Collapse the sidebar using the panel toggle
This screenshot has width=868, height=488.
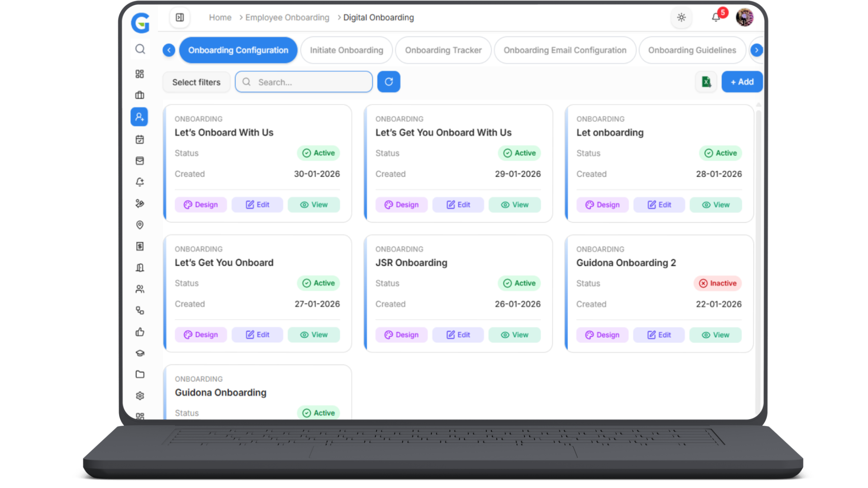[179, 17]
